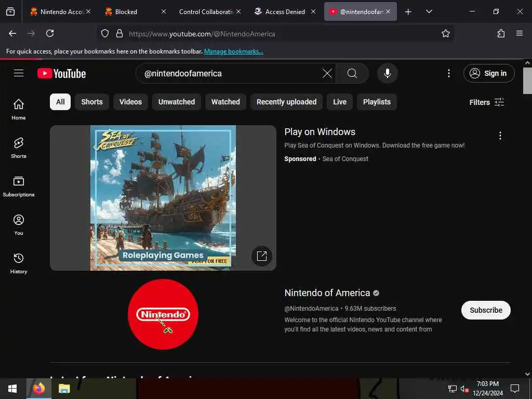
Task: Open the Windows notification center
Action: (x=515, y=389)
